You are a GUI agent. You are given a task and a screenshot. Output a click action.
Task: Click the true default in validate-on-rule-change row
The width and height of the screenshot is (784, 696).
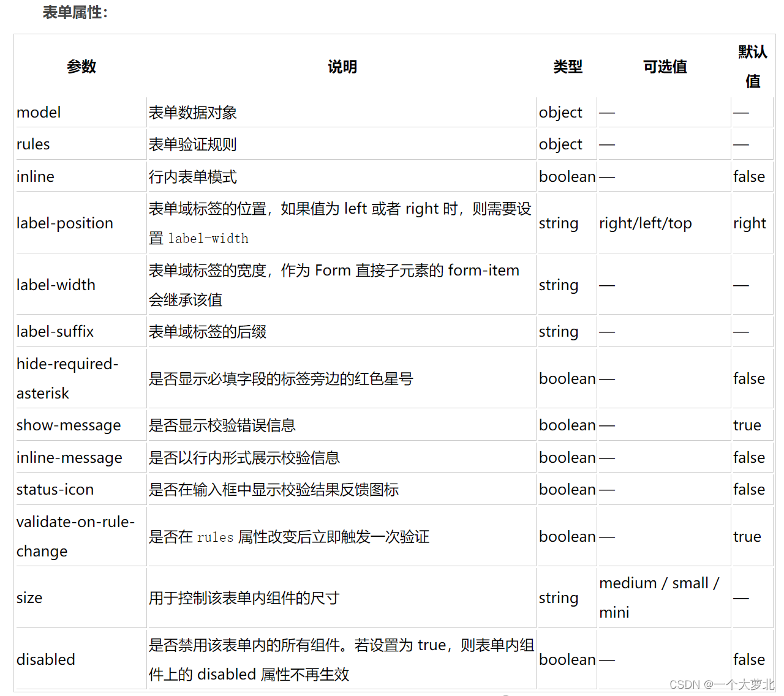point(747,537)
